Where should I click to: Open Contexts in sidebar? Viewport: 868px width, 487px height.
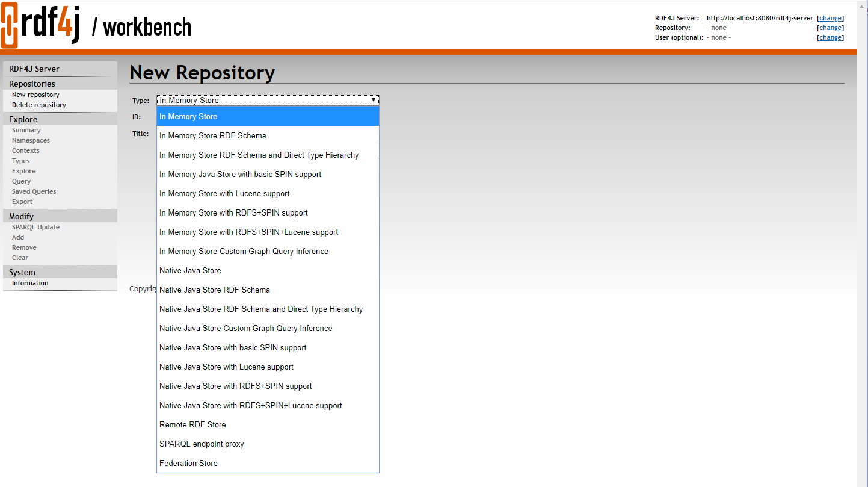point(26,150)
